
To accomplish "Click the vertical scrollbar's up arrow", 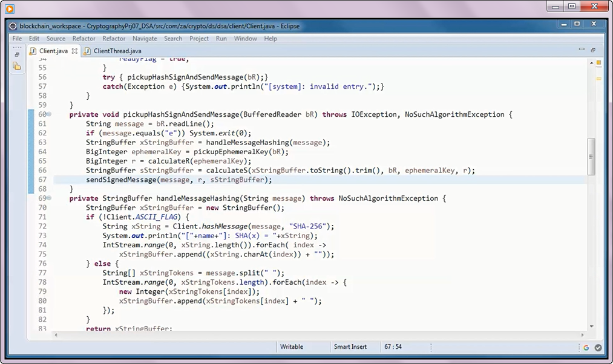I will 591,63.
